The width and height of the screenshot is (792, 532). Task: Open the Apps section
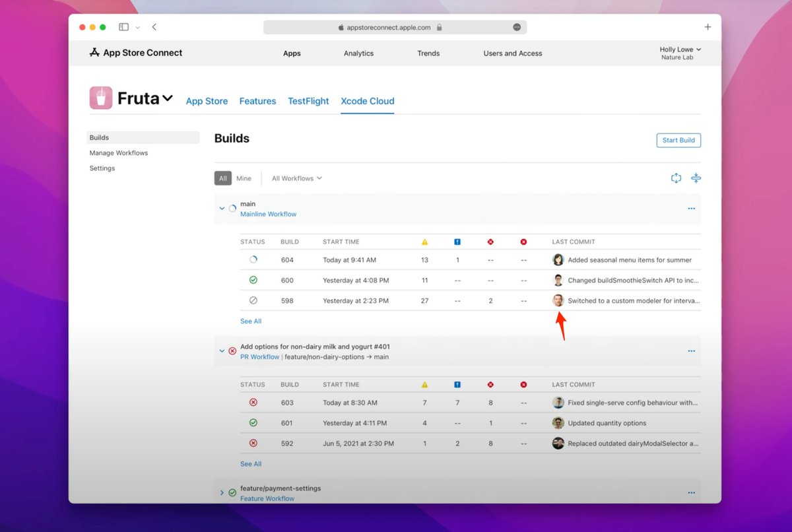tap(292, 53)
